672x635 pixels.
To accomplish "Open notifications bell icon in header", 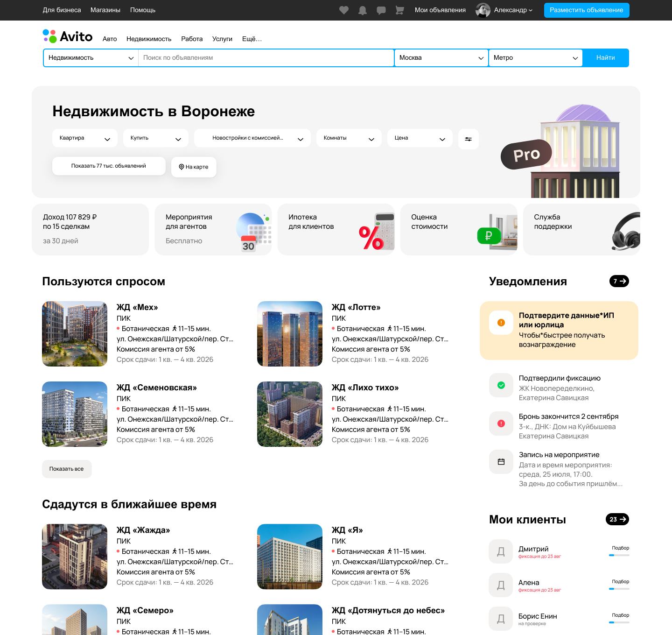I will [363, 10].
